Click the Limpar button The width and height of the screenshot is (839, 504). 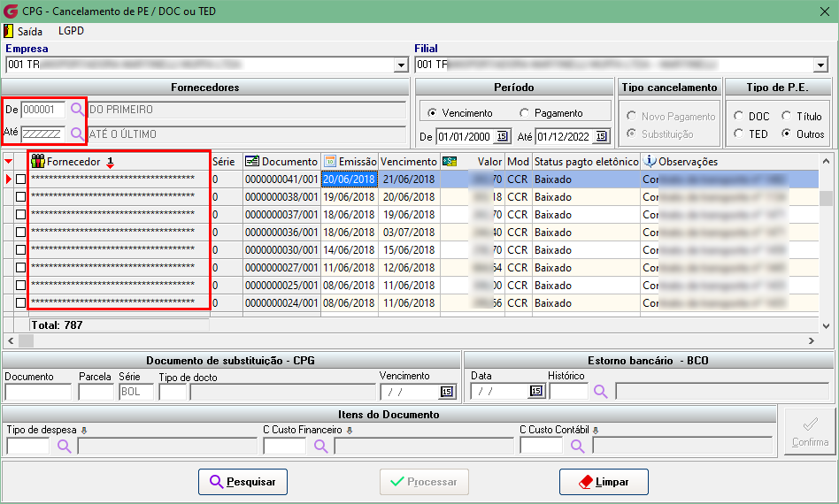[x=604, y=482]
